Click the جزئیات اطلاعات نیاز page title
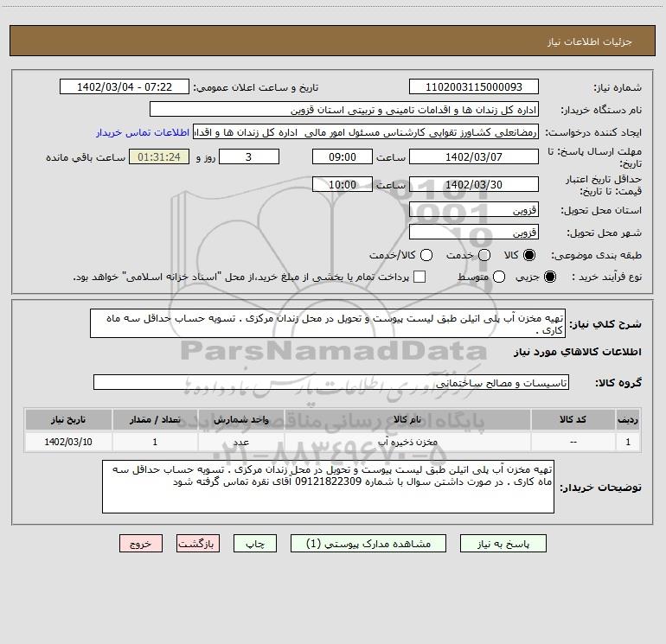 pos(590,41)
